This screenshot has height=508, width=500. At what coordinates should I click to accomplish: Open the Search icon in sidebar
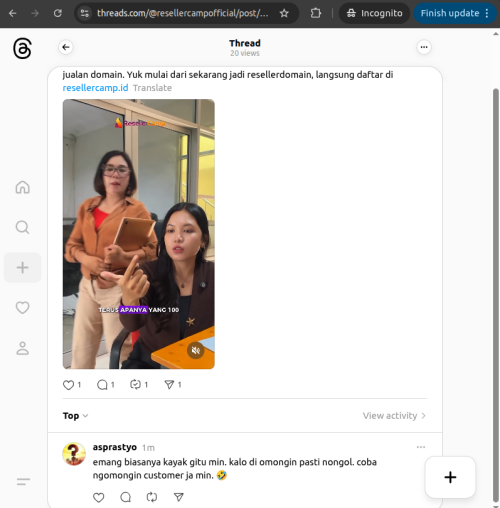[x=23, y=227]
